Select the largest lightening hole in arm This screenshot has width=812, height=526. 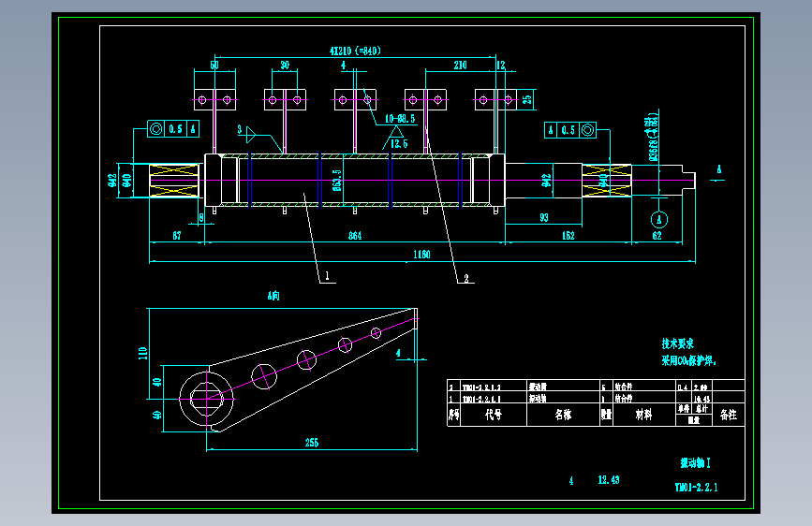(x=264, y=376)
